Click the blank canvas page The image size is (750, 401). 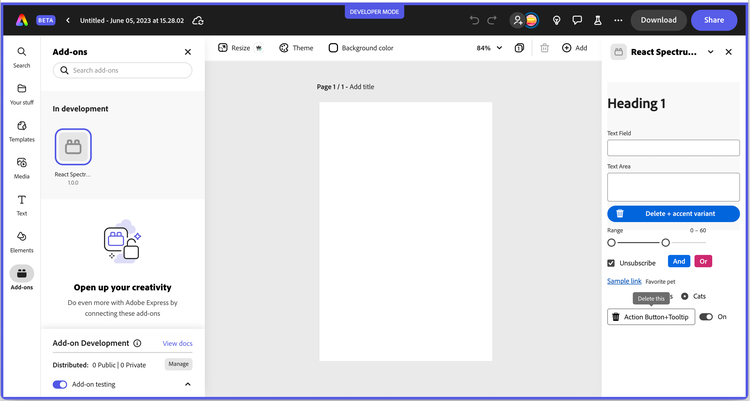(406, 231)
